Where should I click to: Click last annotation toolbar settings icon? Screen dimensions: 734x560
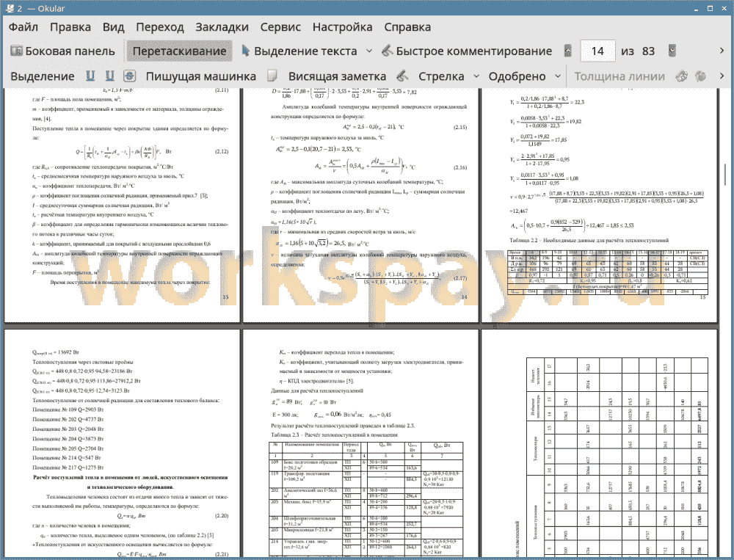click(701, 76)
